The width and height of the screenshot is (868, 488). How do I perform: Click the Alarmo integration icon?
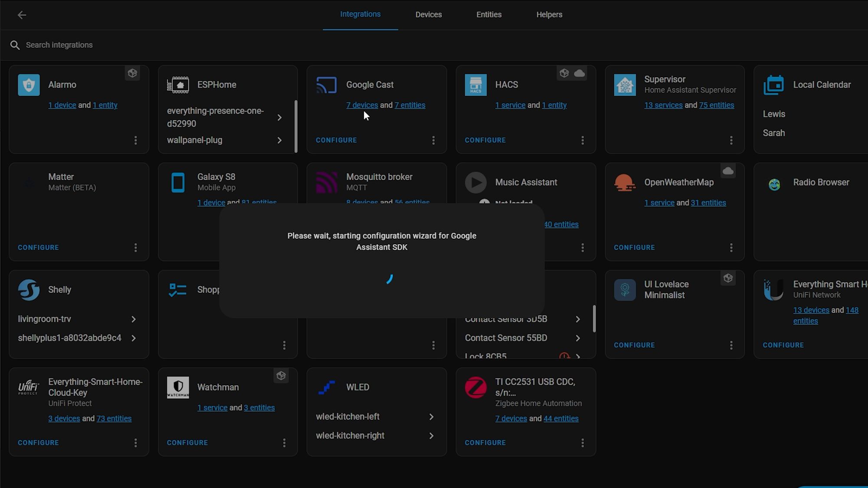tap(29, 85)
